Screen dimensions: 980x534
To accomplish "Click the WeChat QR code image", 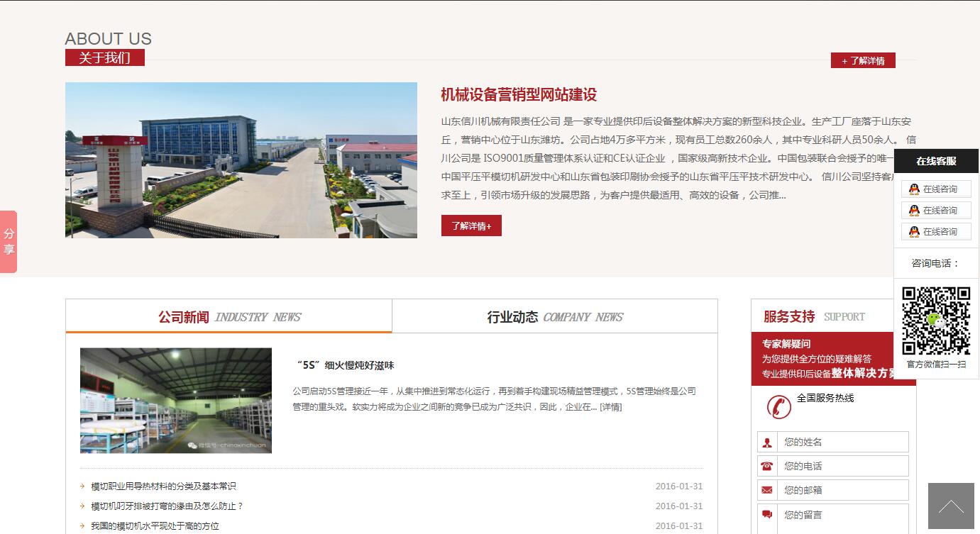I will (936, 321).
